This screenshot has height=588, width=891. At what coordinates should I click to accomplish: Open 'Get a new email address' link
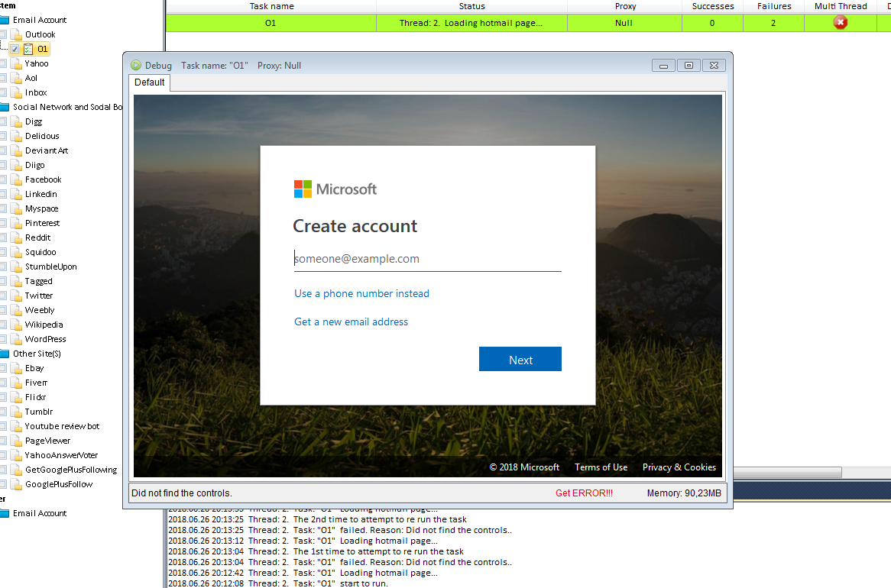[351, 321]
